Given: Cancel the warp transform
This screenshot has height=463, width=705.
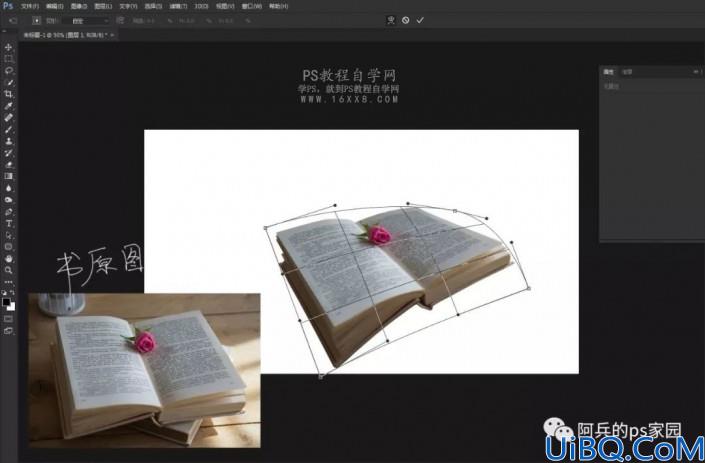Looking at the screenshot, I should coord(406,20).
